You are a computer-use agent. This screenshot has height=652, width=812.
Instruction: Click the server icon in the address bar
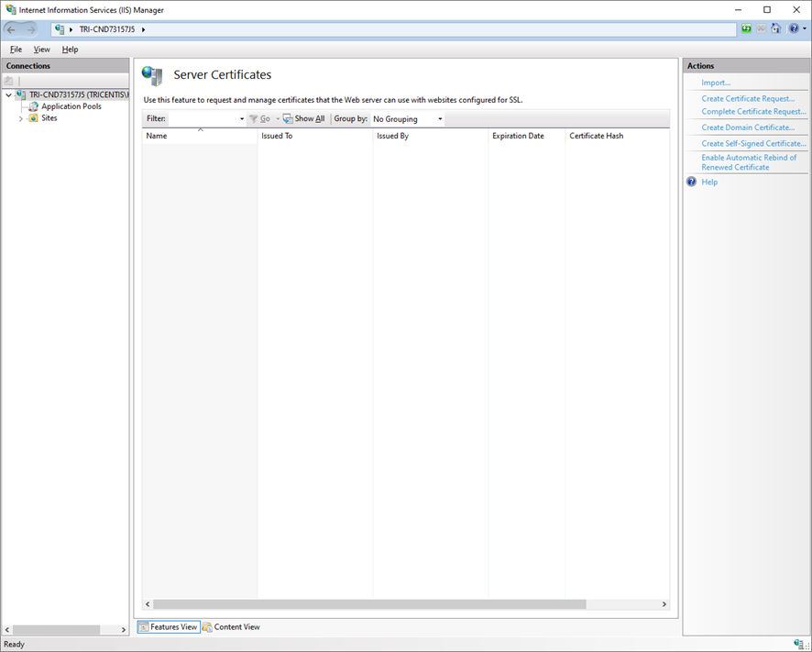pyautogui.click(x=58, y=28)
